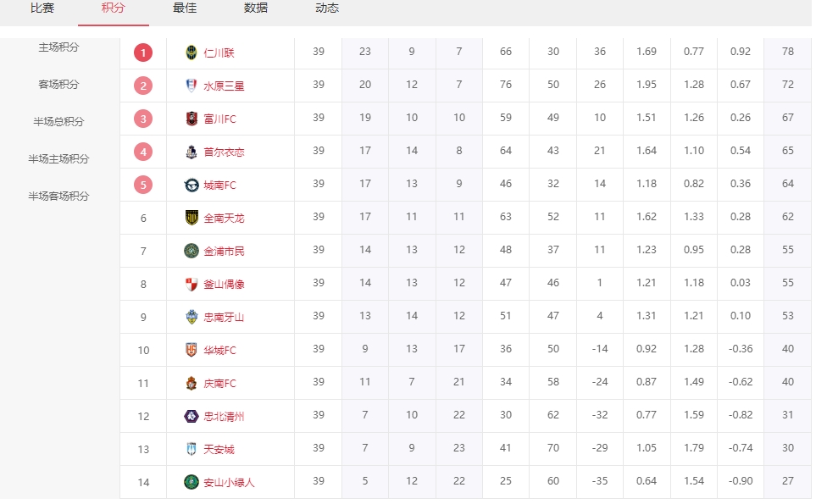
Task: Click the 水原三星 team crest icon
Action: pos(192,86)
